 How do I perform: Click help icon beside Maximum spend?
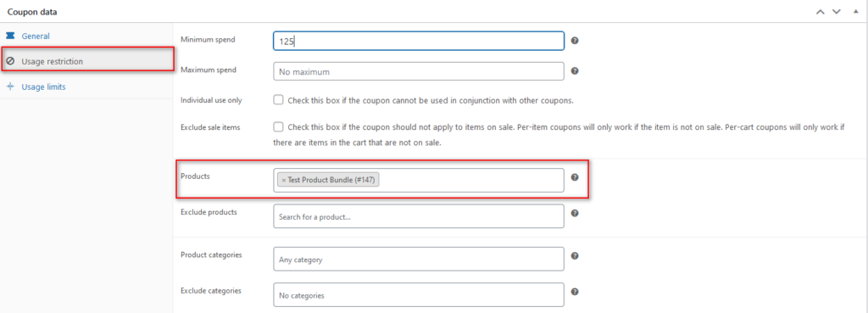point(575,71)
